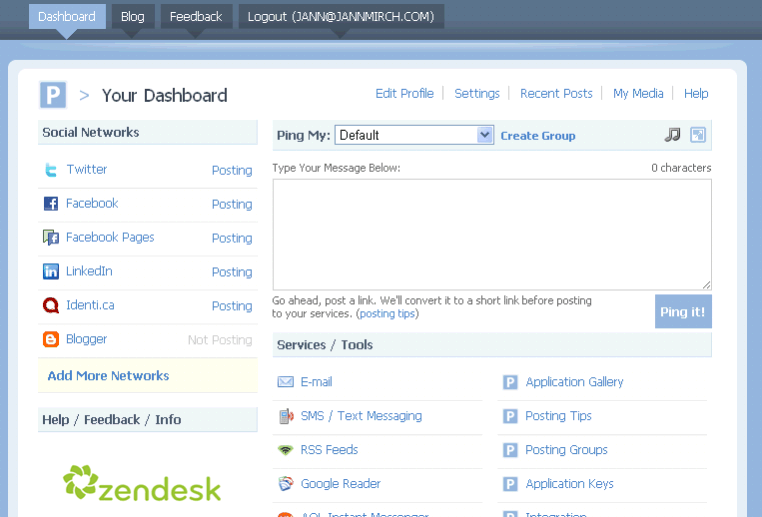The width and height of the screenshot is (762, 517).
Task: Open the Ping My Default dropdown
Action: 414,135
